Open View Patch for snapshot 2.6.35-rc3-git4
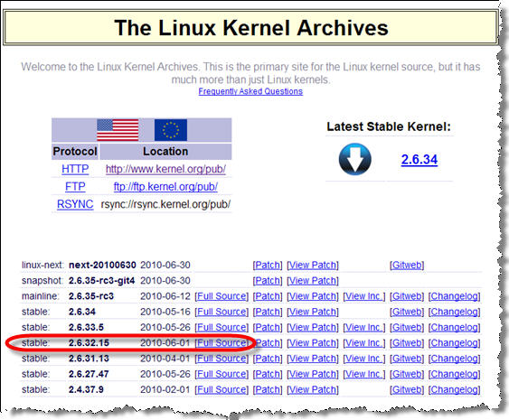This screenshot has width=509, height=420. tap(313, 281)
